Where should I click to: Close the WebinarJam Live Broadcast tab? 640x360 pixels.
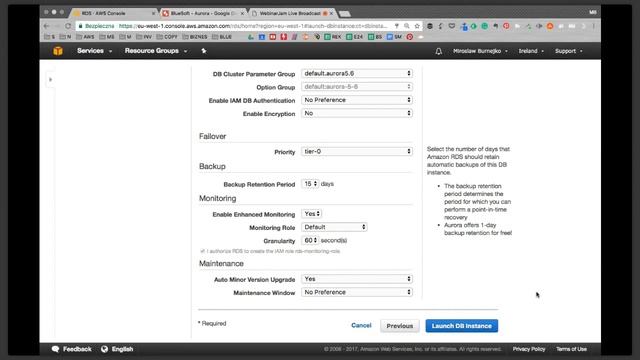click(331, 13)
